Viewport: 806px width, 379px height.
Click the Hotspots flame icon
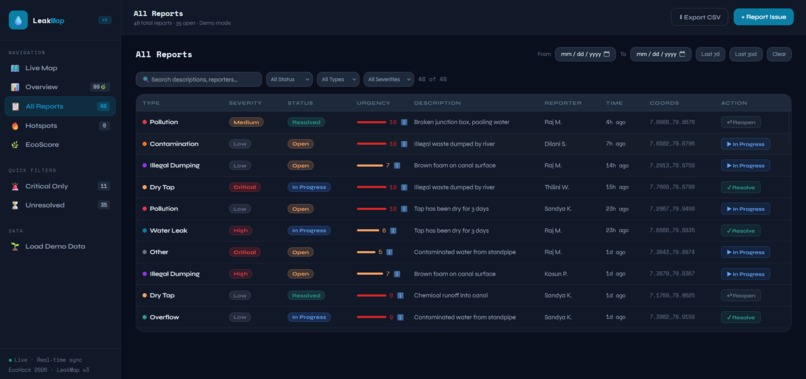(15, 125)
